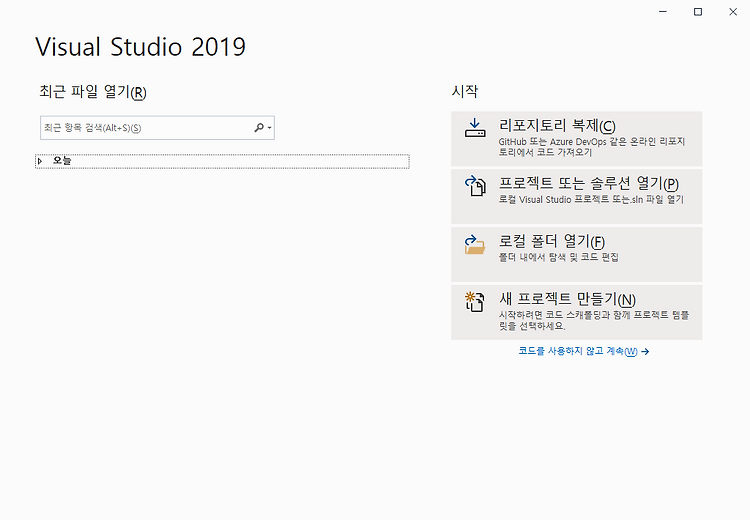Image resolution: width=750 pixels, height=520 pixels.
Task: Choose 프로젝트 또는 솔루션 열기 title
Action: pyautogui.click(x=589, y=184)
